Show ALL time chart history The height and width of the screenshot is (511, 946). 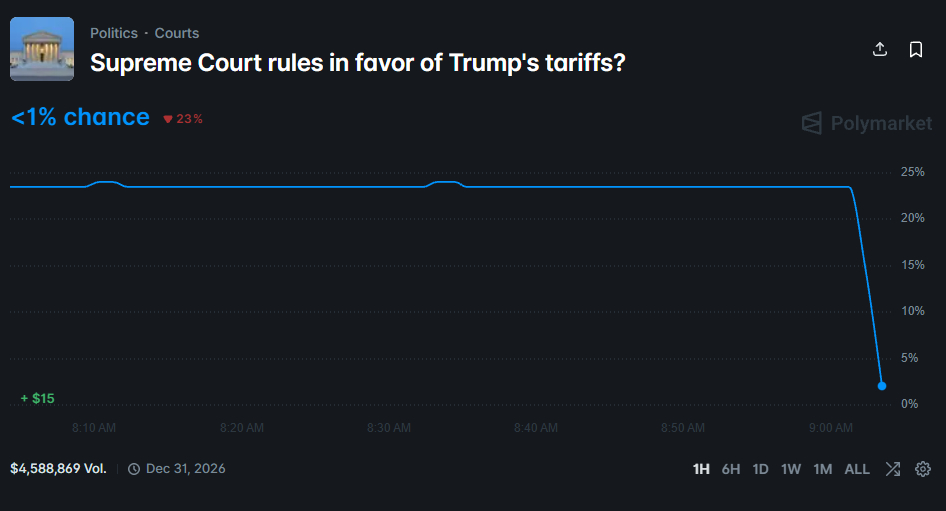click(x=857, y=469)
